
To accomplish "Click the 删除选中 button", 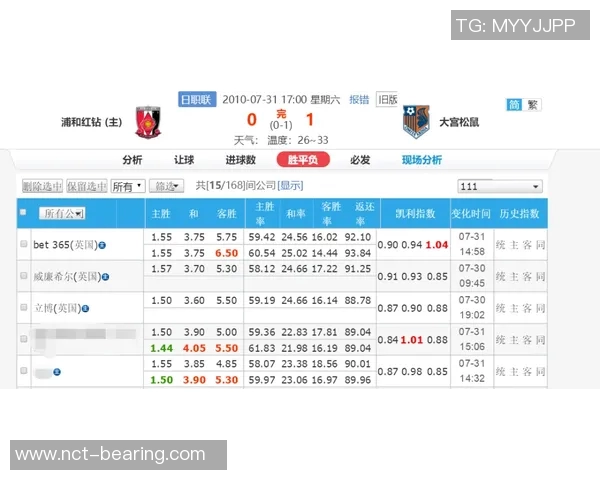I will [x=42, y=186].
